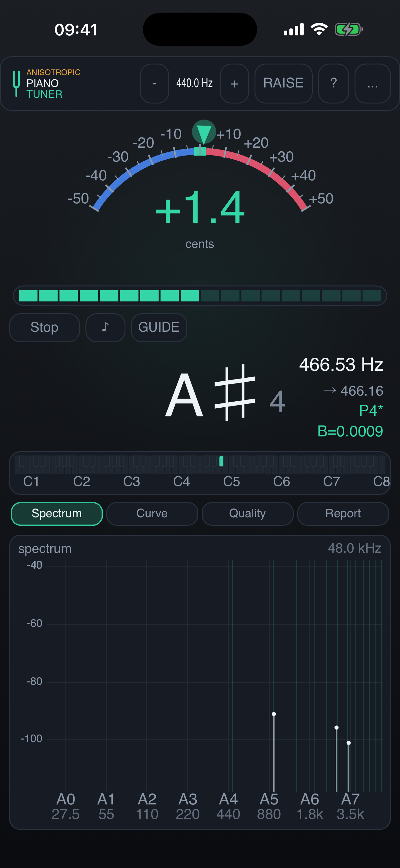Open the more options ellipsis menu
The height and width of the screenshot is (868, 400).
(372, 83)
